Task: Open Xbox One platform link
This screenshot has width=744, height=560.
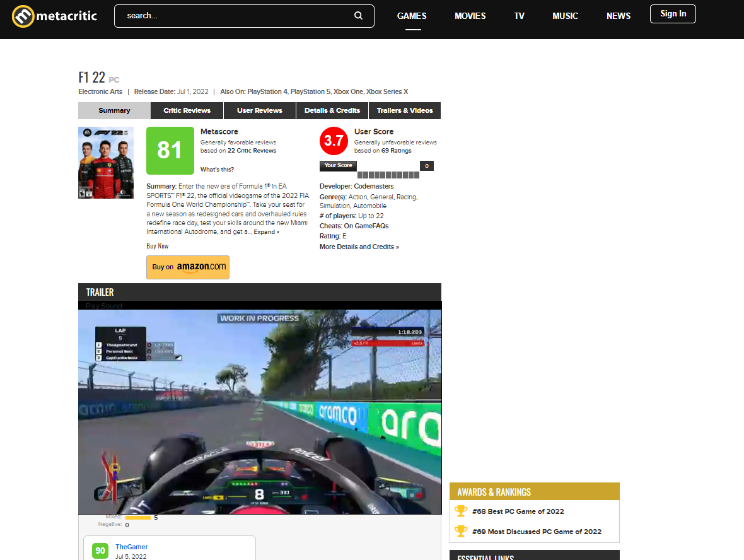Action: [x=348, y=91]
